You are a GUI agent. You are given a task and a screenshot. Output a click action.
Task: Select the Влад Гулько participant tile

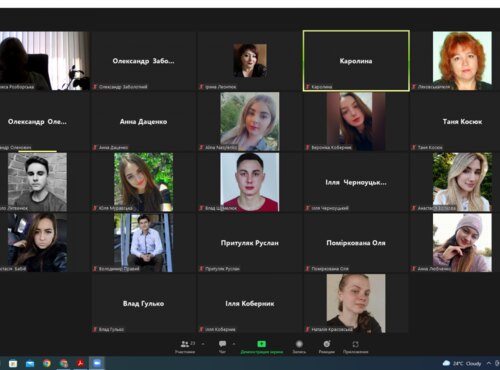(143, 303)
